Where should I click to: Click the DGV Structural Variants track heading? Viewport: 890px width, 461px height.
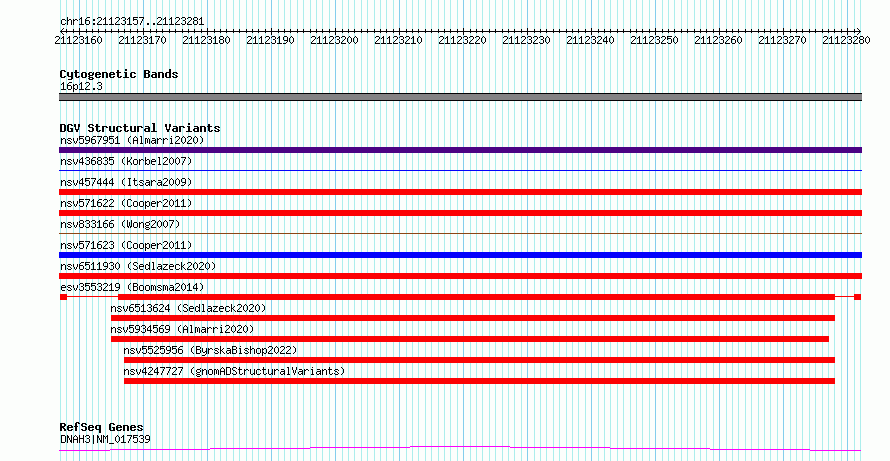pos(140,128)
